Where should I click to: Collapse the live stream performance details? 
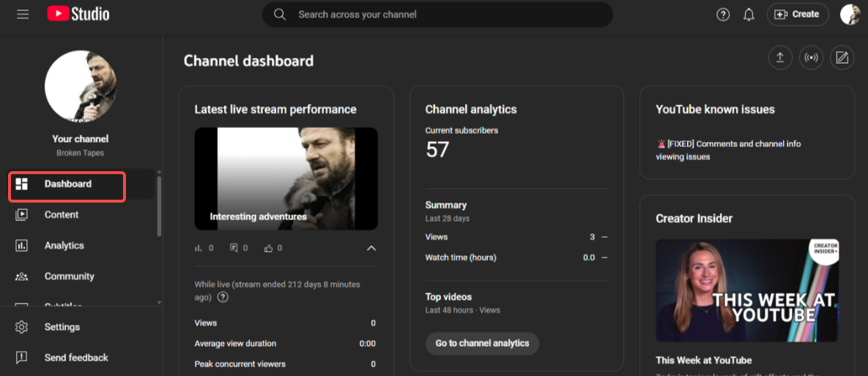371,248
